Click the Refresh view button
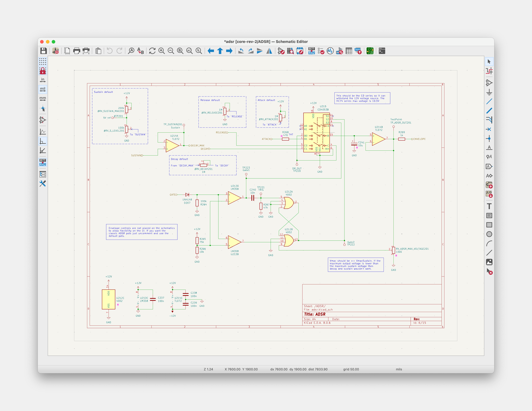Viewport: 532px width, 411px height. click(x=152, y=51)
